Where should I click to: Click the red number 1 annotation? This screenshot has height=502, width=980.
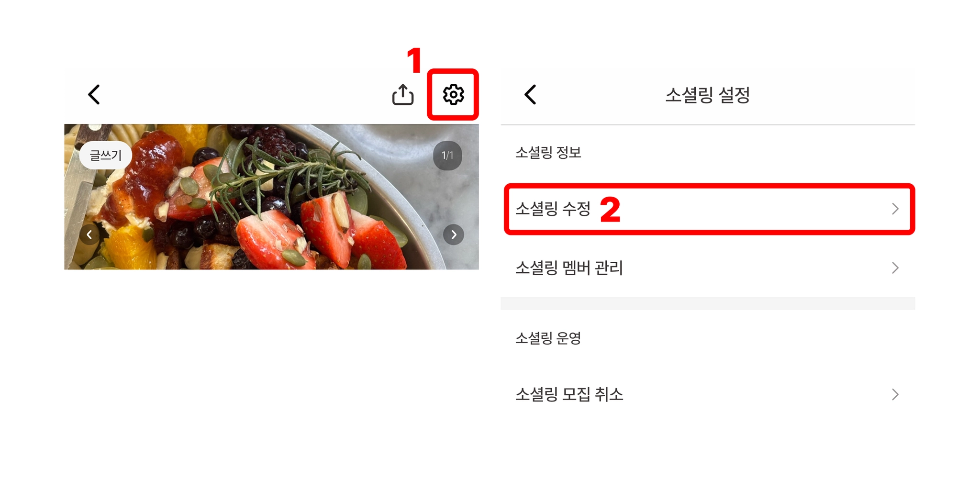click(x=414, y=60)
